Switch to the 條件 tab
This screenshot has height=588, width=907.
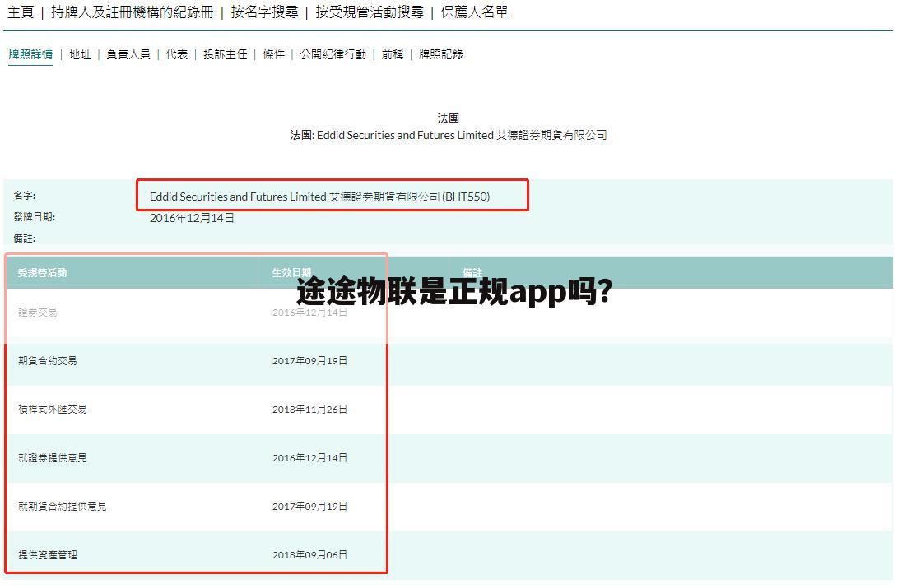273,54
